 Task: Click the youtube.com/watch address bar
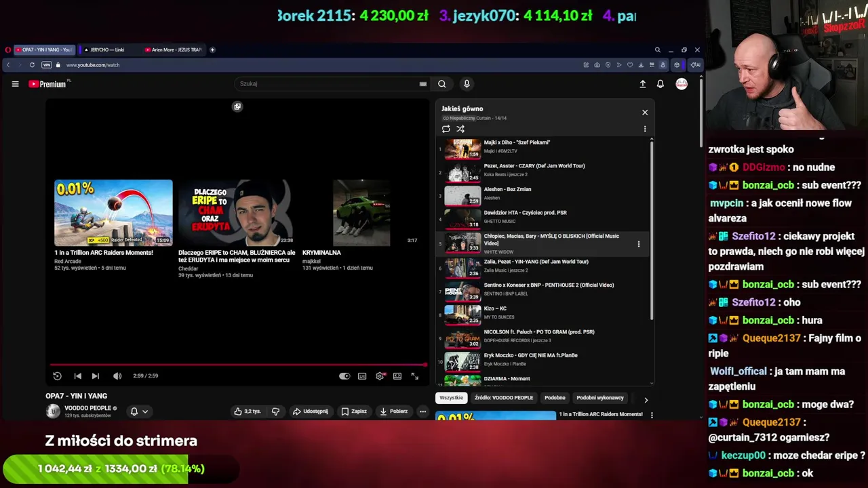pos(93,65)
